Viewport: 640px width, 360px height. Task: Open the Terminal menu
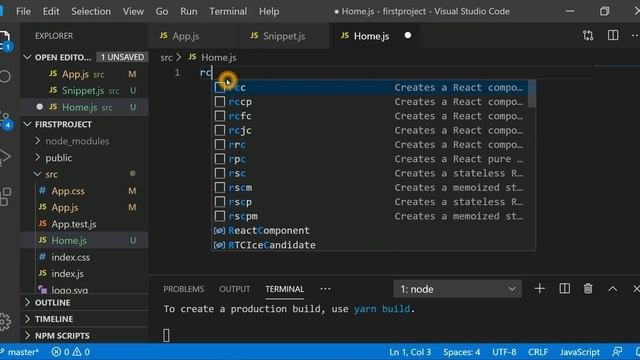(228, 11)
